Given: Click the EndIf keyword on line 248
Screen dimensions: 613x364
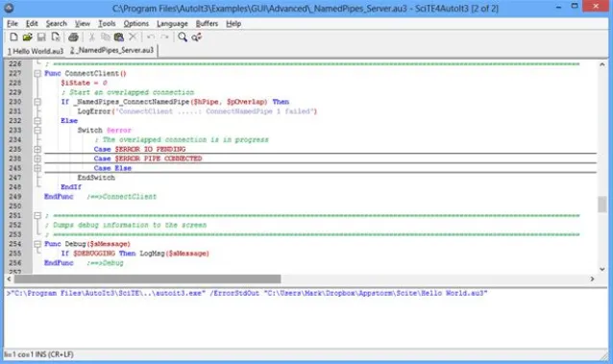Looking at the screenshot, I should pos(71,187).
